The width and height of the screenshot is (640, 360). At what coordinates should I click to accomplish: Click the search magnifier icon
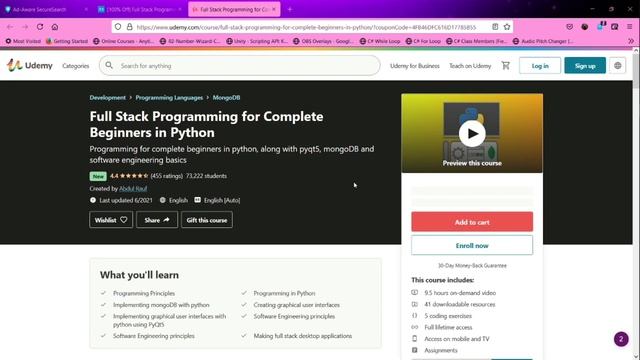pos(109,65)
